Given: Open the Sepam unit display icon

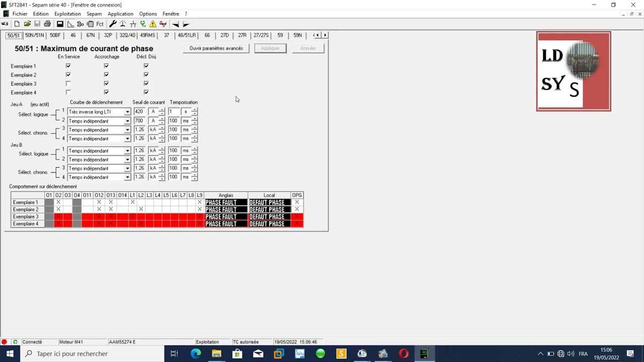Looking at the screenshot, I should 60,24.
